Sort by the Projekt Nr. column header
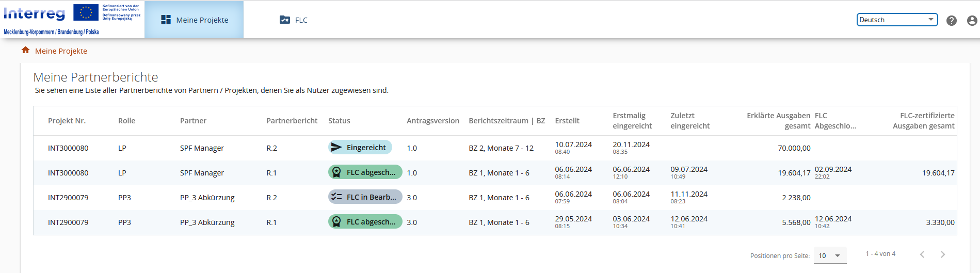This screenshot has width=980, height=273. pos(67,121)
